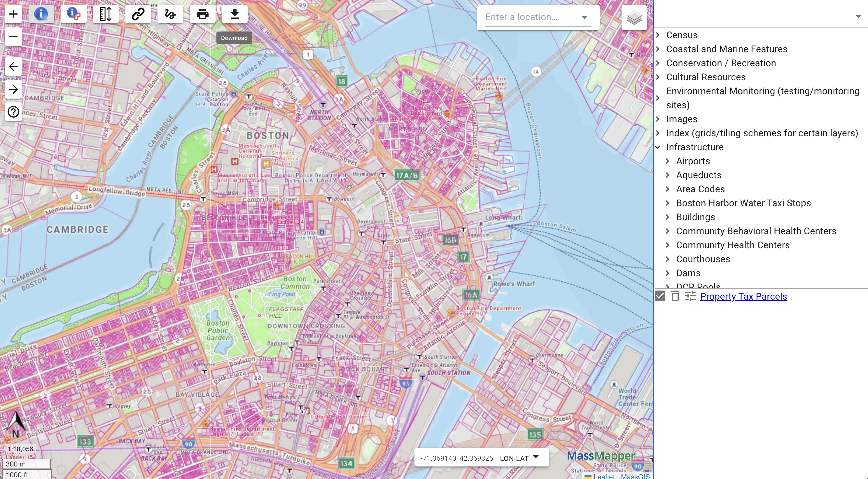Click the print map icon
Image resolution: width=868 pixels, height=479 pixels.
tap(202, 14)
